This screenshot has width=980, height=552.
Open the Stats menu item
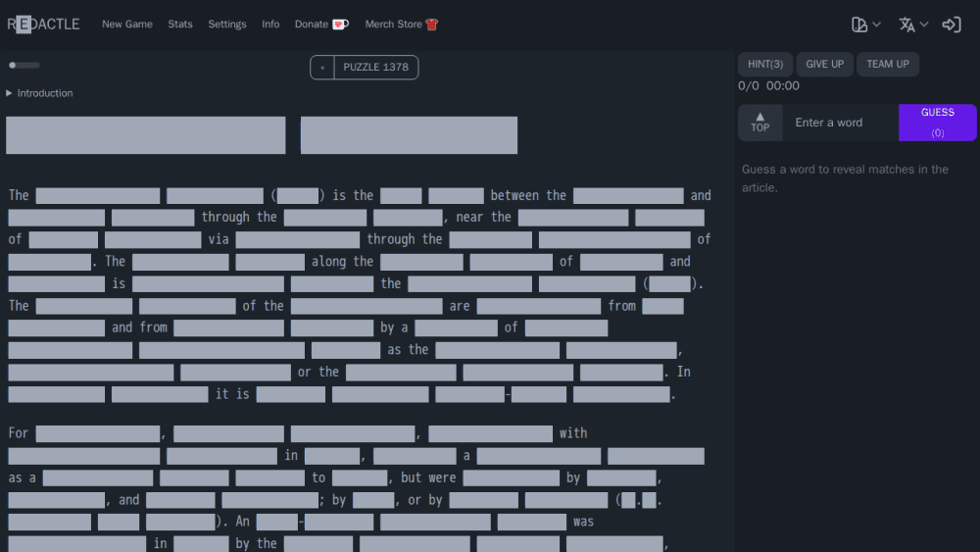180,25
